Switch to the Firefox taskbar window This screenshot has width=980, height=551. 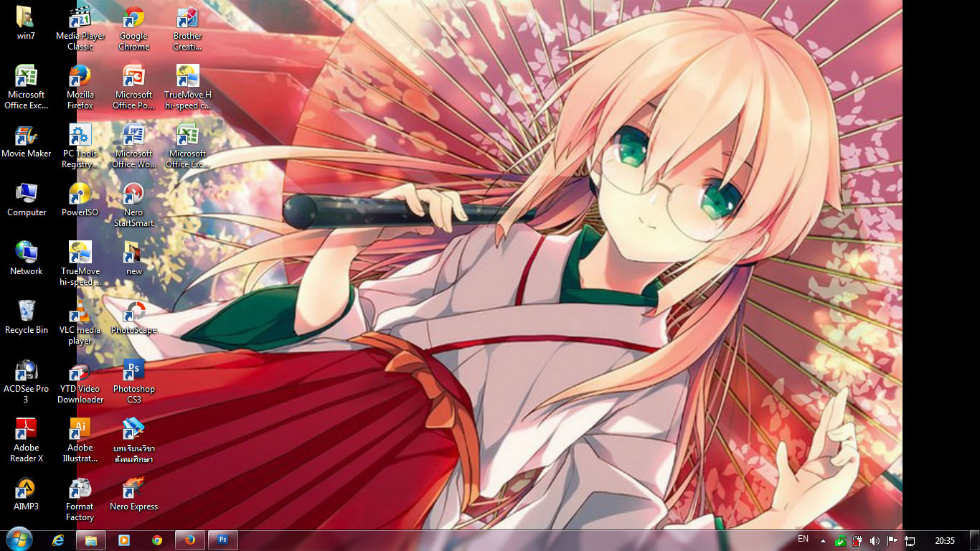190,540
